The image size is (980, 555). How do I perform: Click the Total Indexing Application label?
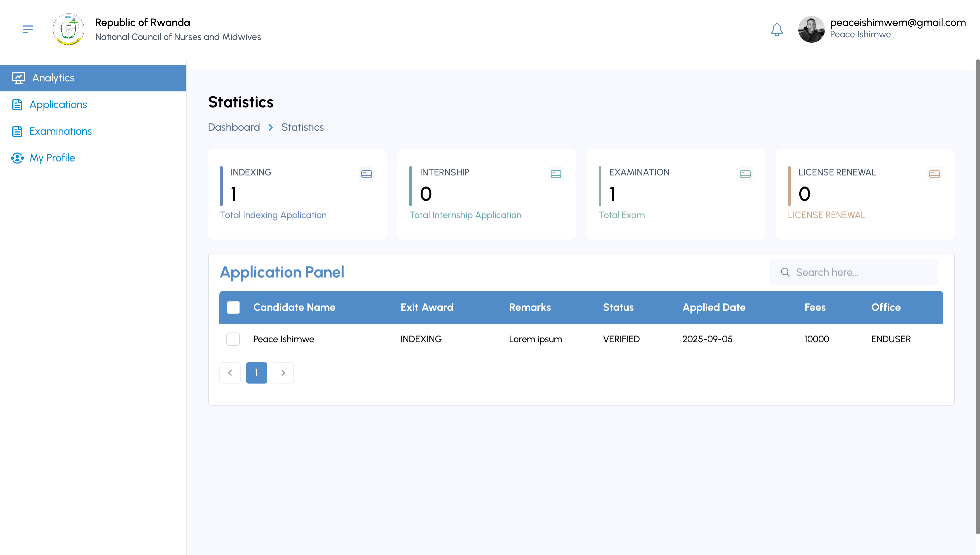[273, 215]
